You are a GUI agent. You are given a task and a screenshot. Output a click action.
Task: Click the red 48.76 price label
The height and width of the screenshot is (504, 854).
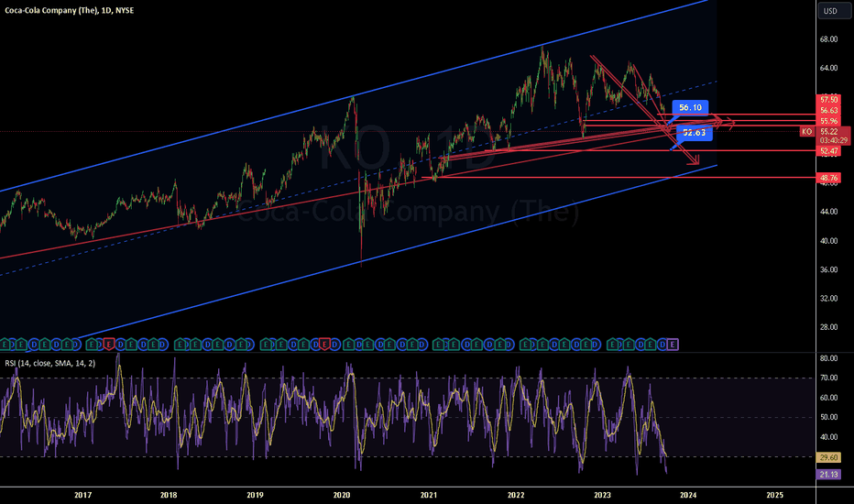click(829, 178)
